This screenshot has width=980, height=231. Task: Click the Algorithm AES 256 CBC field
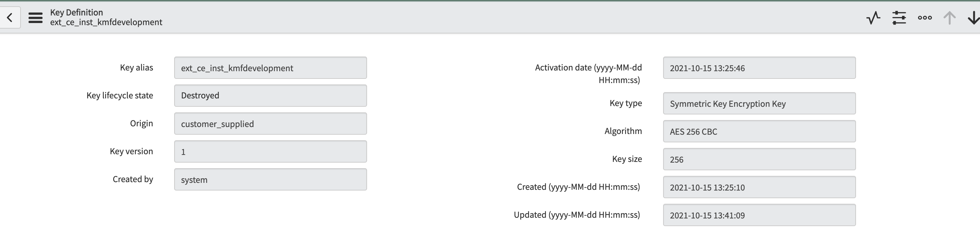tap(759, 131)
